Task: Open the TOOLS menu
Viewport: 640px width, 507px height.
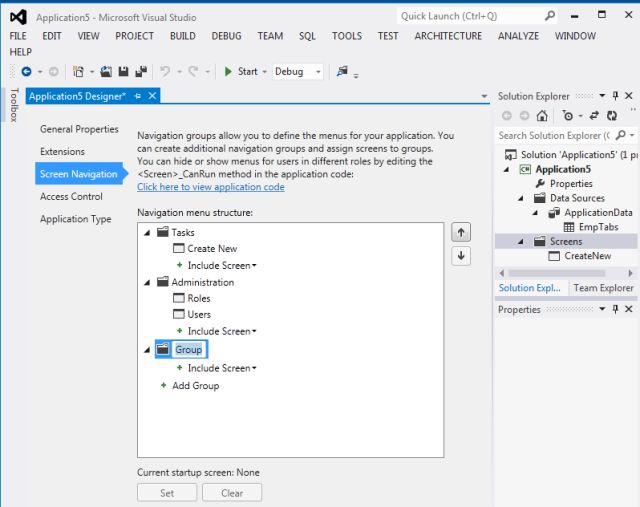Action: pos(347,36)
